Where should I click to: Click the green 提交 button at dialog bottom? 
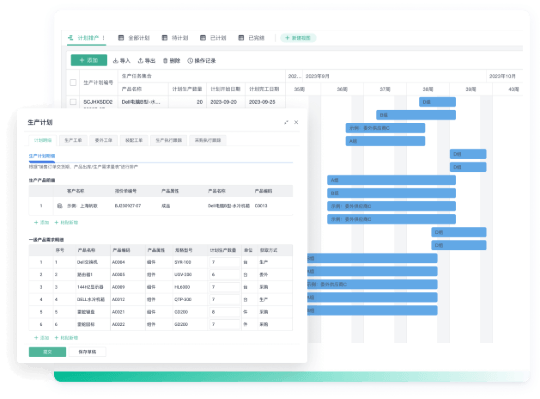[47, 352]
